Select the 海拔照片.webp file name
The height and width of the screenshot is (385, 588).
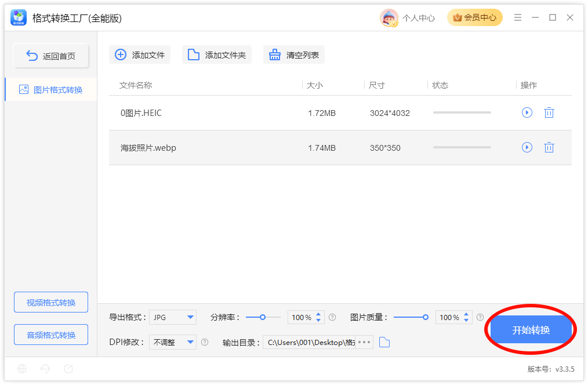[x=148, y=148]
